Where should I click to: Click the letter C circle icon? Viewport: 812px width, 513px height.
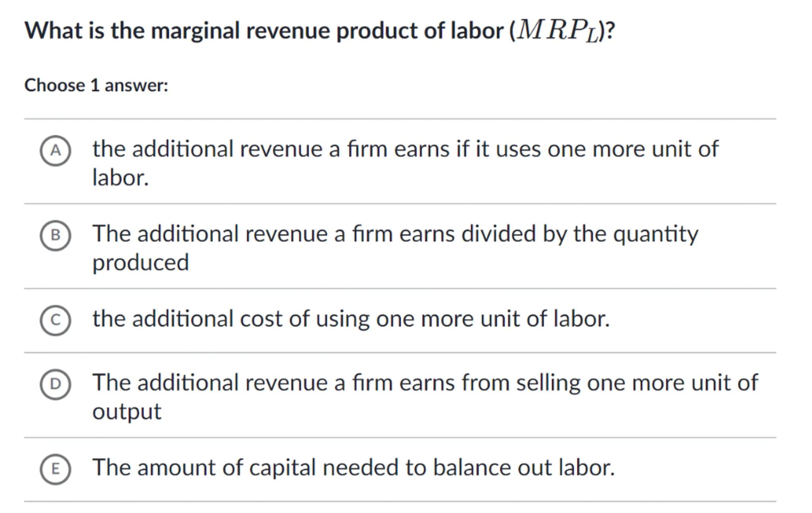tap(56, 320)
